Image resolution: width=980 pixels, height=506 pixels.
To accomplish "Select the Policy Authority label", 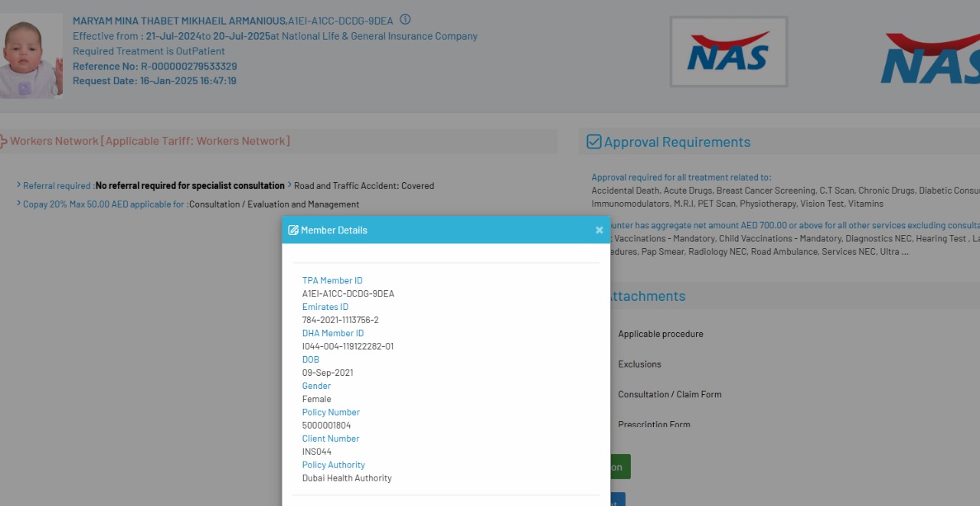I will tap(334, 465).
